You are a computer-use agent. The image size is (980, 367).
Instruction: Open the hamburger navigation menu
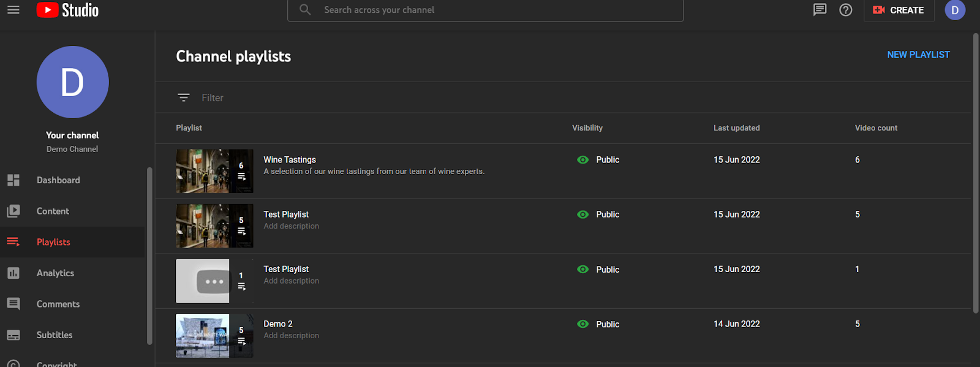(13, 10)
